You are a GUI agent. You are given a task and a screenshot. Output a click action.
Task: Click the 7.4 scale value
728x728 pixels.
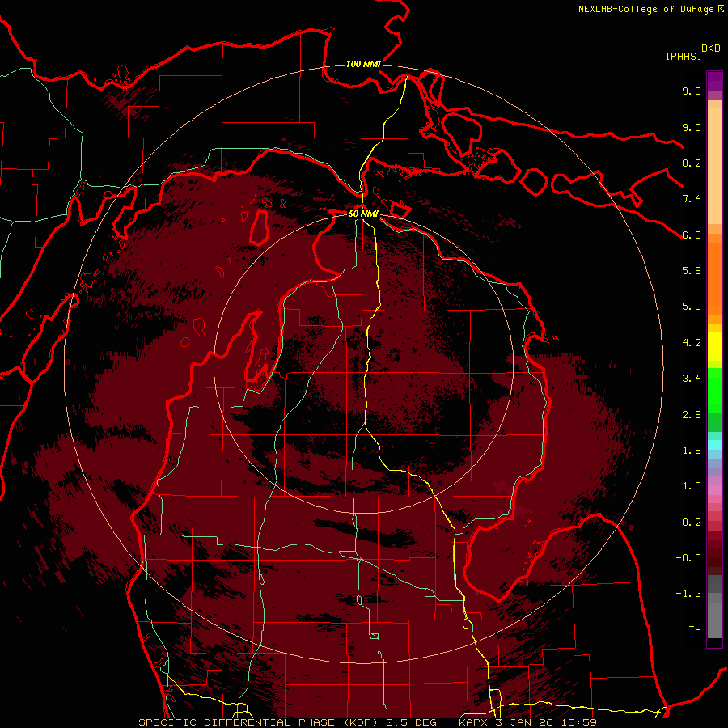click(692, 199)
